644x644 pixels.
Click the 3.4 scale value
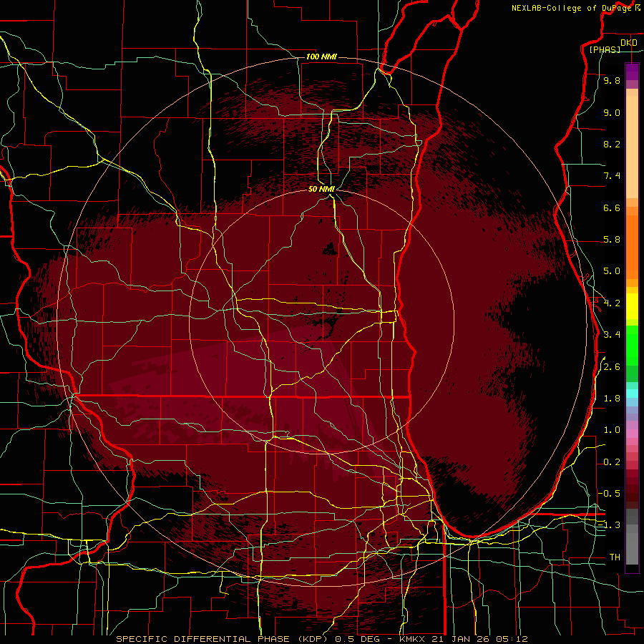[612, 335]
